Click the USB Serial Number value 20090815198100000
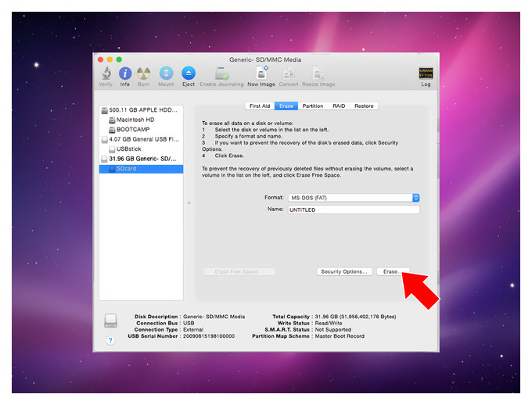Image resolution: width=532 pixels, height=405 pixels. coord(209,336)
